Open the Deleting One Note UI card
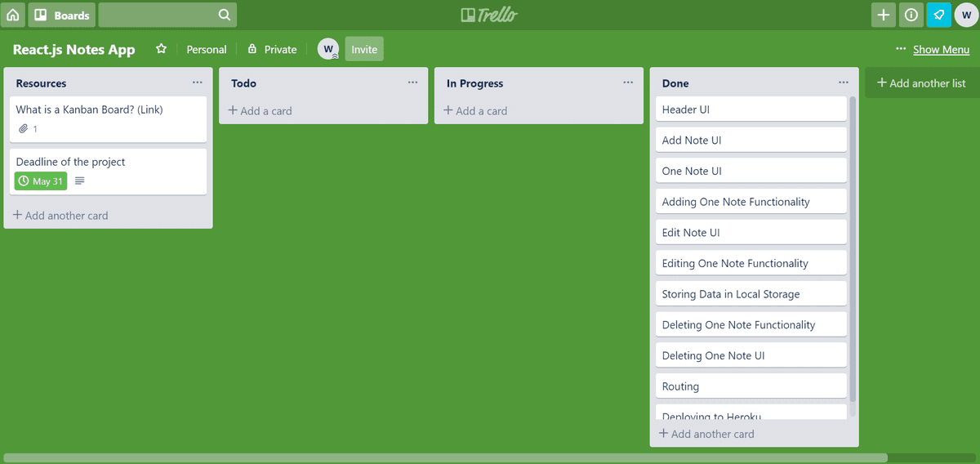The width and height of the screenshot is (980, 464). pos(751,355)
